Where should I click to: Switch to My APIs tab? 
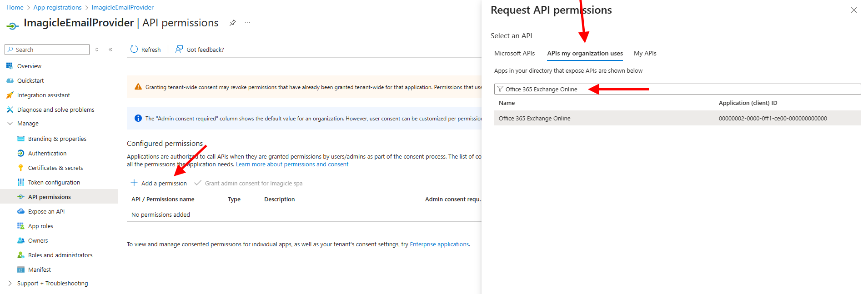(x=645, y=53)
